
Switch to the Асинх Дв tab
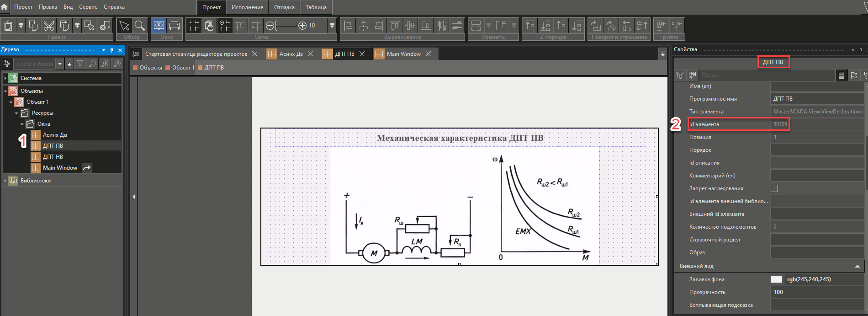pyautogui.click(x=291, y=54)
